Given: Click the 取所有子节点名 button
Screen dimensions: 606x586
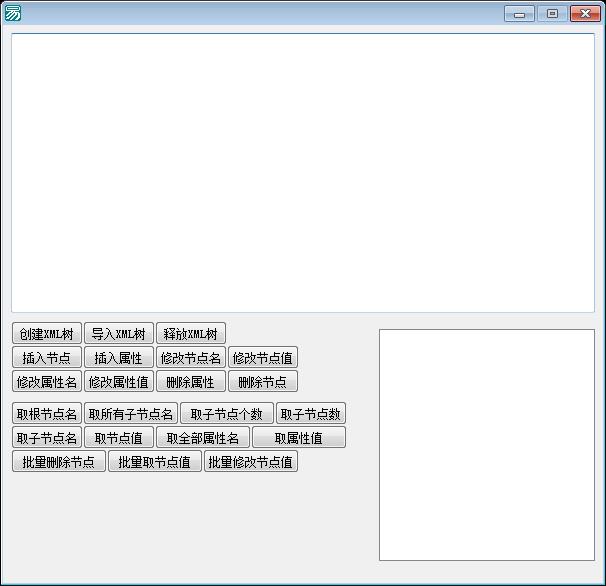Looking at the screenshot, I should click(x=131, y=413).
